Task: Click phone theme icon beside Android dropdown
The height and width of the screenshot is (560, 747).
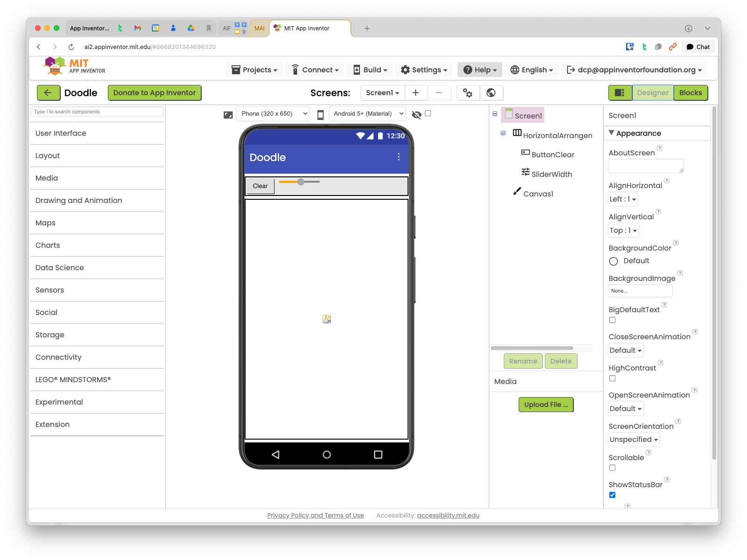Action: (320, 115)
